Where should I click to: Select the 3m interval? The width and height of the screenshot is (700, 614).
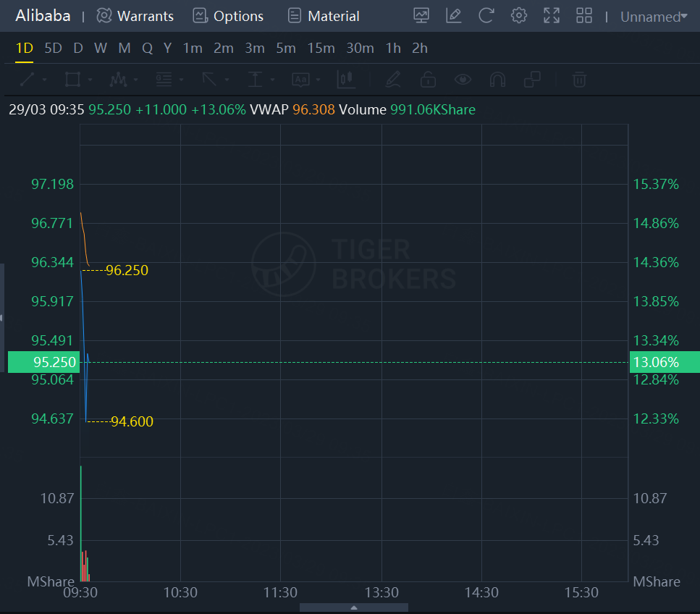255,48
